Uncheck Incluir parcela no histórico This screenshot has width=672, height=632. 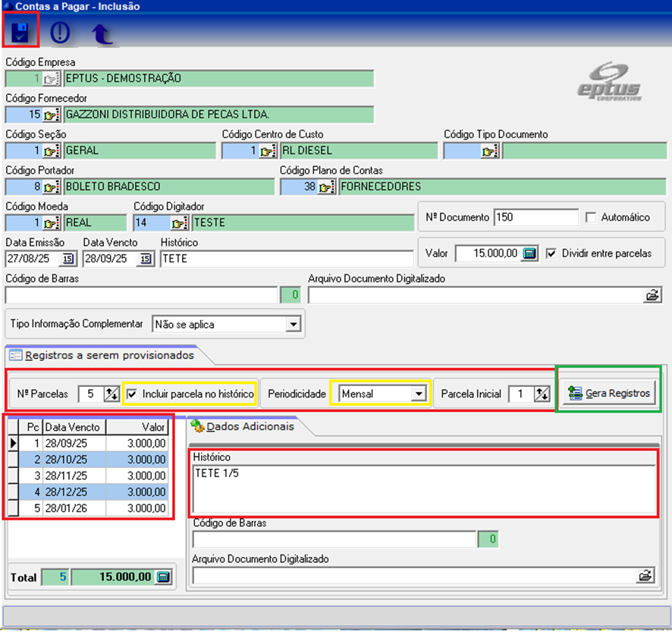tap(133, 394)
